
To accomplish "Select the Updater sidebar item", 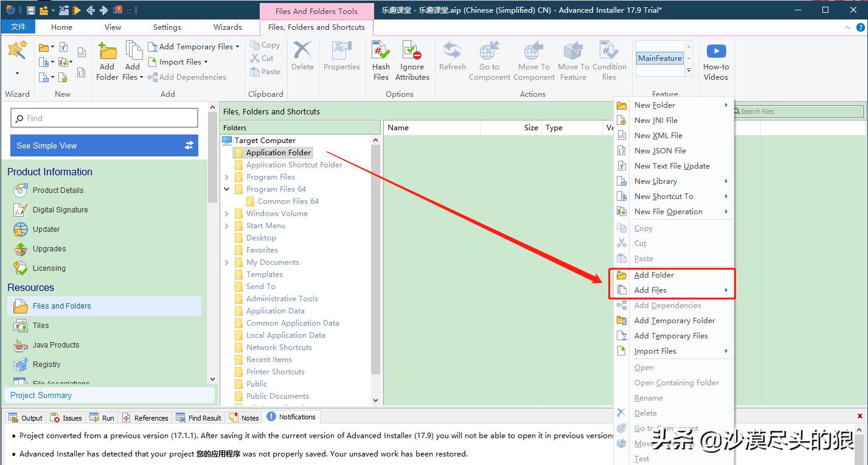I will click(x=46, y=229).
